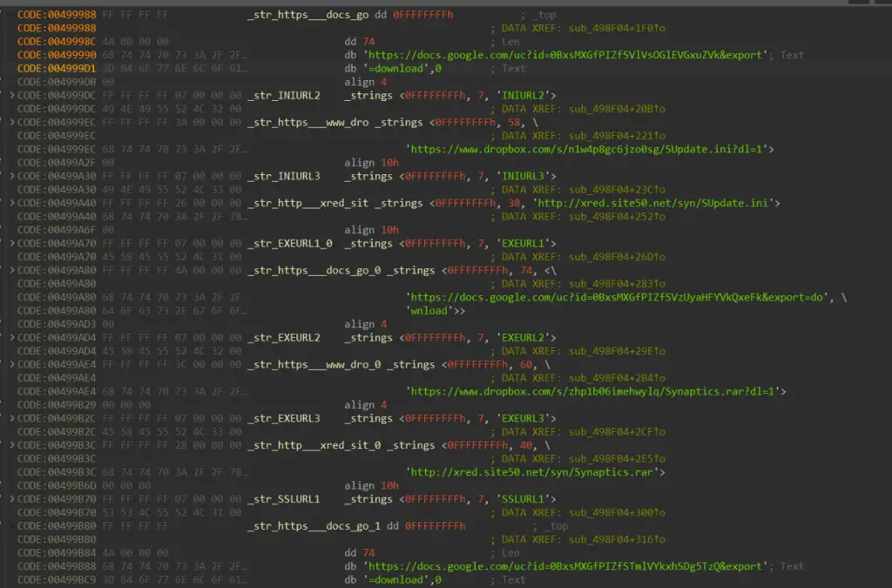Follow the sub_498F04+23C data xref
The height and width of the screenshot is (588, 892).
point(617,190)
